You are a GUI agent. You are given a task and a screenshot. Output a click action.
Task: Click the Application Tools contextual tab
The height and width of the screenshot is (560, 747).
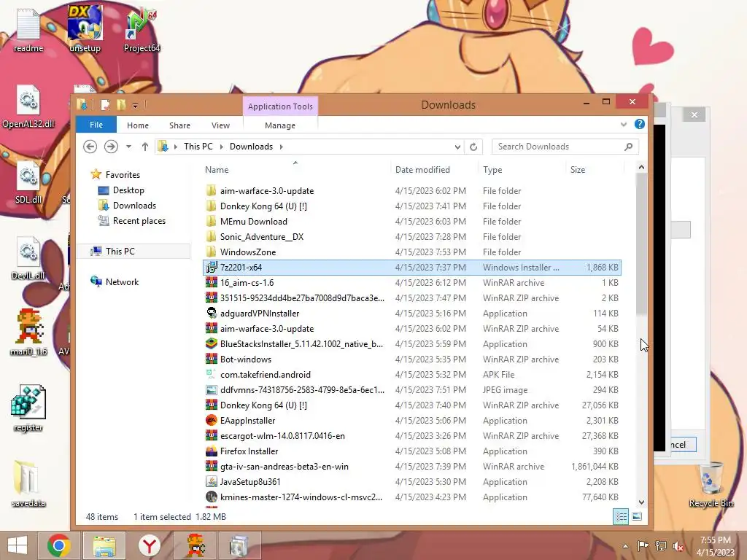click(280, 106)
